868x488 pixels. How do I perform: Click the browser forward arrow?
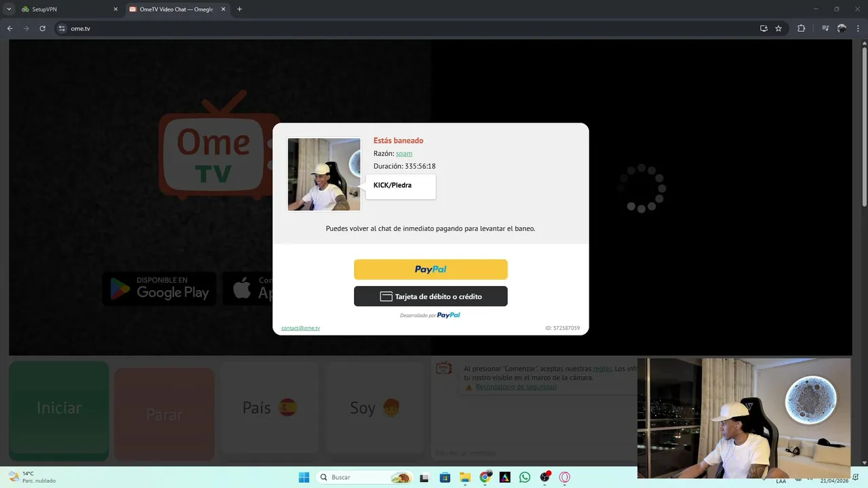click(26, 28)
